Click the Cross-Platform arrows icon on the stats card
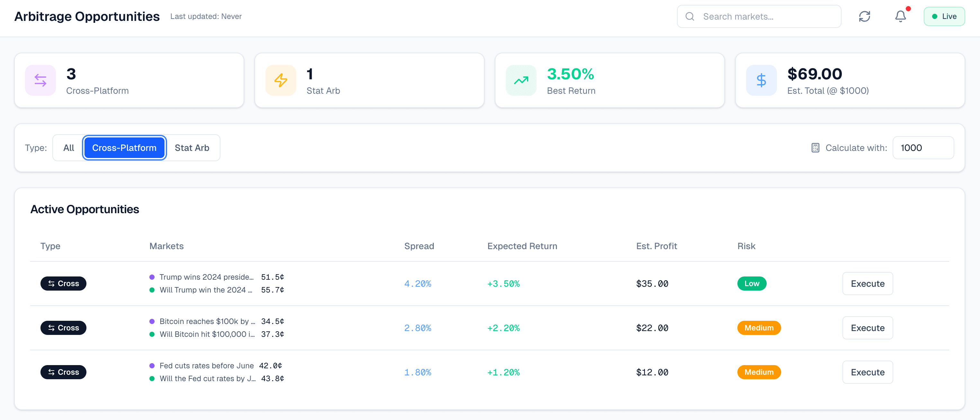980x420 pixels. pos(40,80)
